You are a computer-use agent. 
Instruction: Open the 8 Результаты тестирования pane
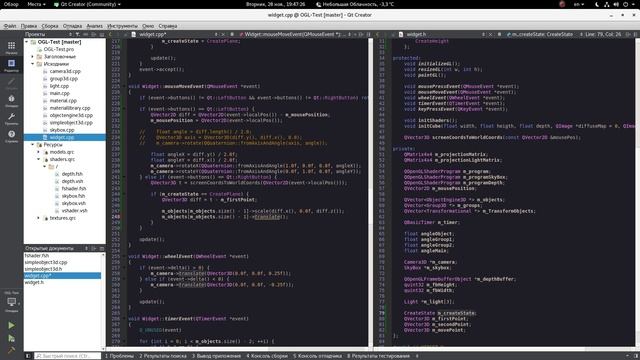[x=378, y=356]
